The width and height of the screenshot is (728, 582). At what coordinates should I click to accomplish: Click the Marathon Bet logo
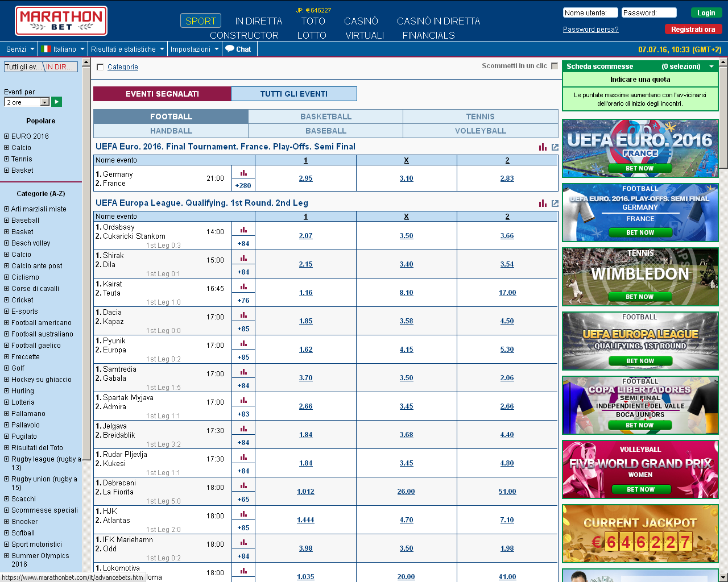[x=61, y=21]
